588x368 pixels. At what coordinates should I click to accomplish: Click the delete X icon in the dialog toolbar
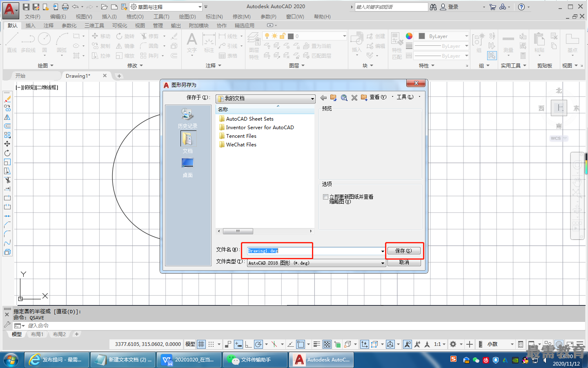[354, 98]
